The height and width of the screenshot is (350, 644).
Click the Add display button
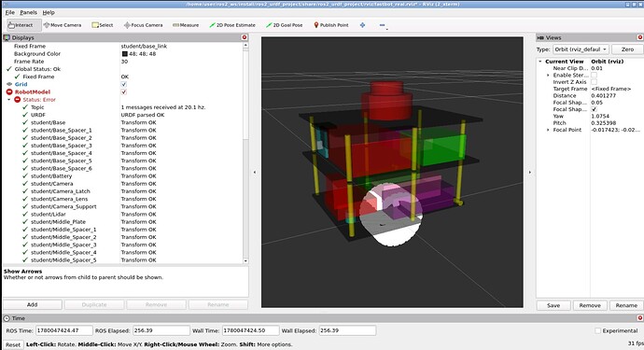click(33, 305)
